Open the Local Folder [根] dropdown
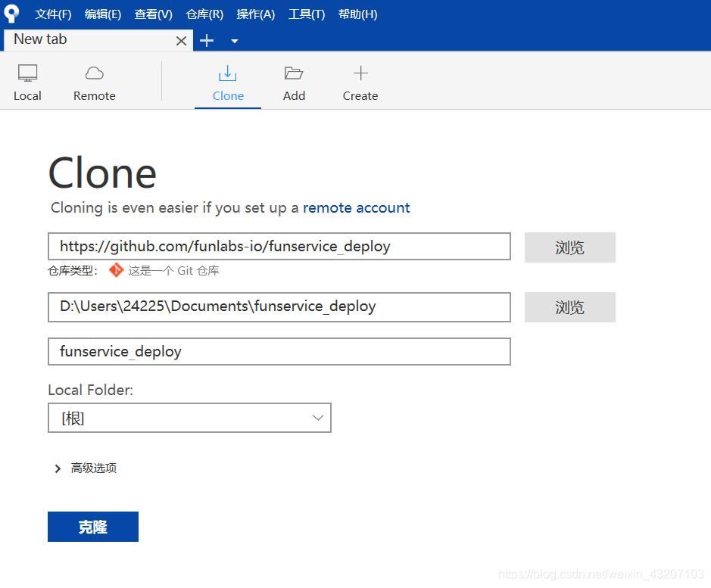711x588 pixels. coord(189,418)
